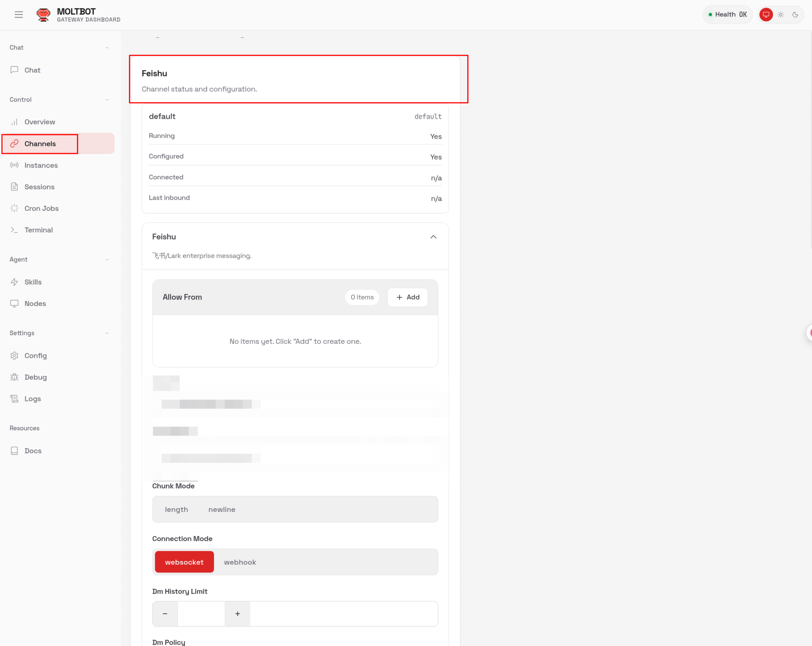Click the Dm History Limit number field

click(x=201, y=614)
